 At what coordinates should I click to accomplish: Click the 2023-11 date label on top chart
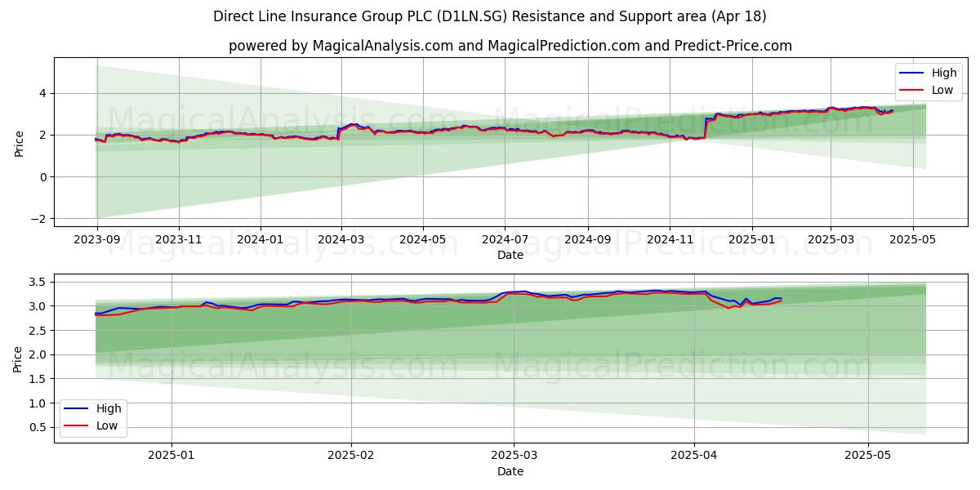[x=179, y=240]
